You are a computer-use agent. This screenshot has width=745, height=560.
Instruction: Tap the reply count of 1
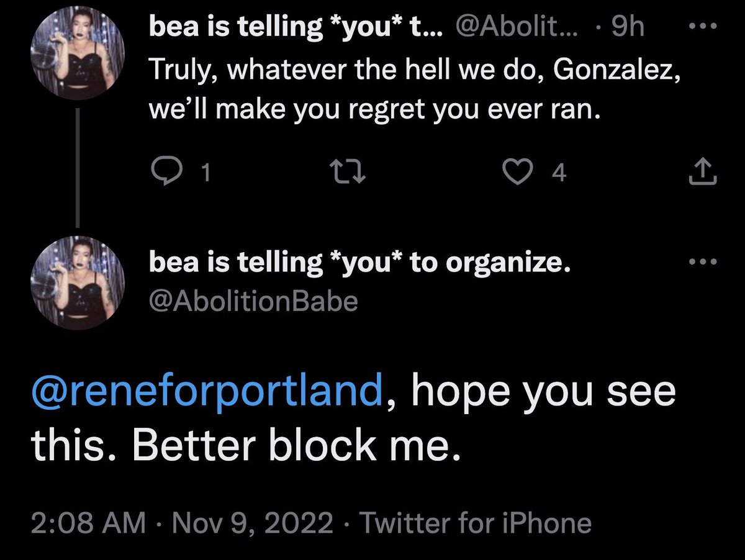tap(206, 174)
